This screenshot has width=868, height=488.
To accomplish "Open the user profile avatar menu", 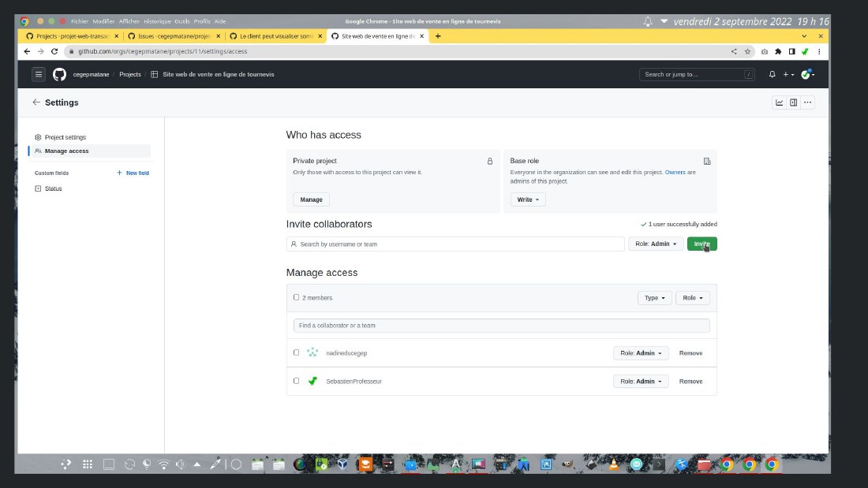I will [808, 74].
